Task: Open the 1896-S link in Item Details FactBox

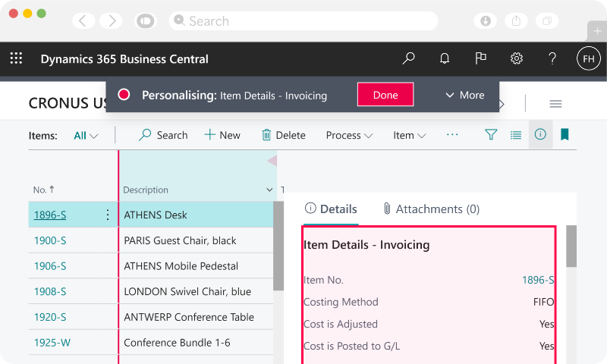Action: coord(538,280)
